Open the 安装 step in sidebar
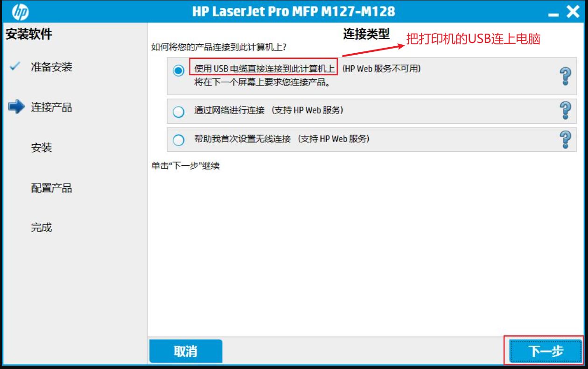 [41, 148]
